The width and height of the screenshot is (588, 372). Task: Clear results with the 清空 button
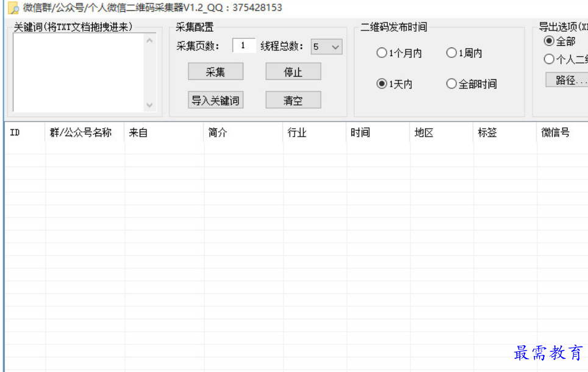point(293,100)
